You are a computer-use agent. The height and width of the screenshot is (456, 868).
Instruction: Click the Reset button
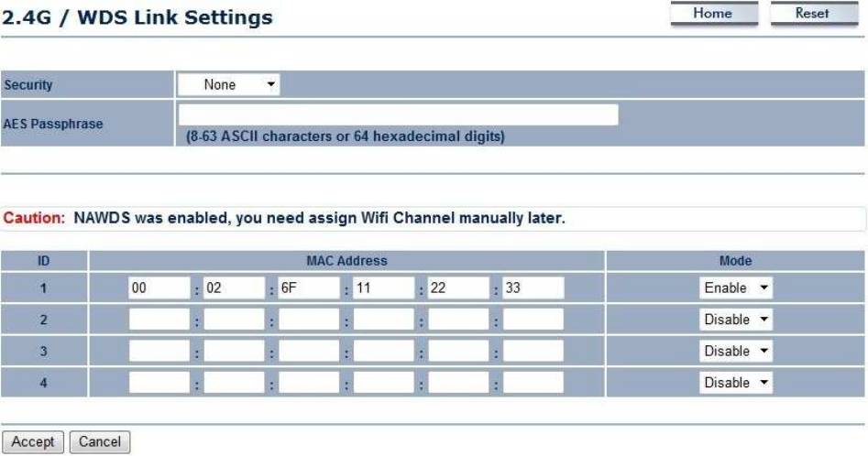coord(814,13)
